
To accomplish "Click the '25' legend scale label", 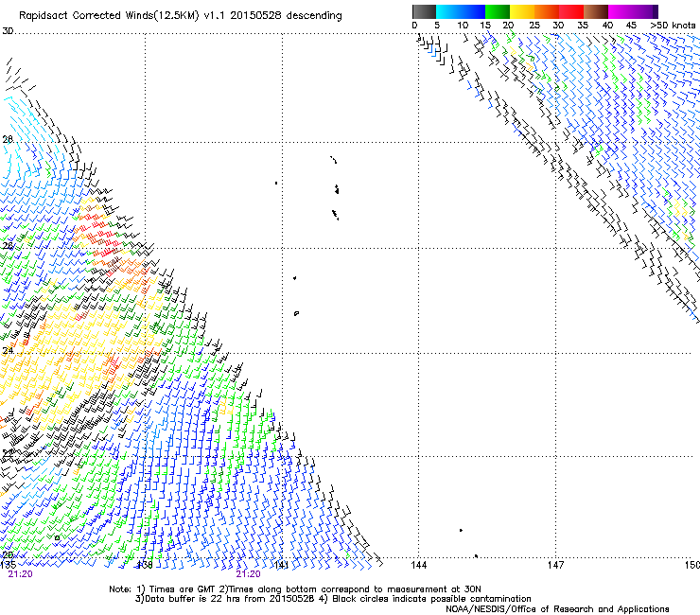I will pyautogui.click(x=534, y=26).
